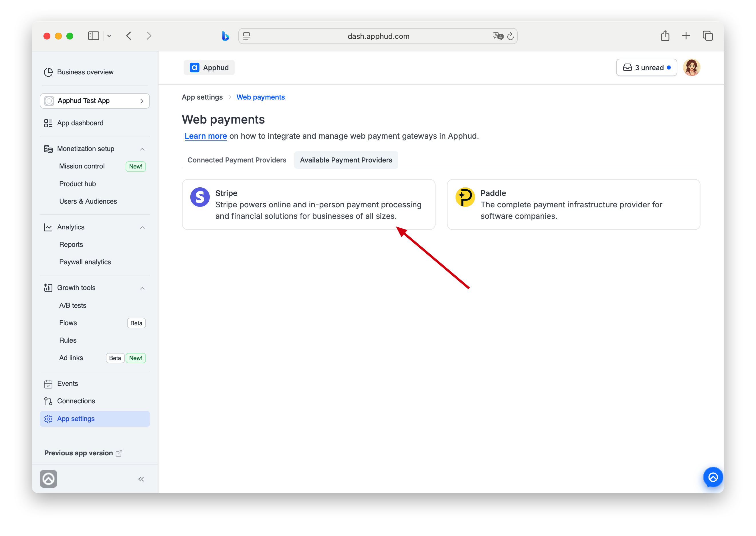The width and height of the screenshot is (756, 536).
Task: Open the 3 unread inbox button
Action: point(646,68)
